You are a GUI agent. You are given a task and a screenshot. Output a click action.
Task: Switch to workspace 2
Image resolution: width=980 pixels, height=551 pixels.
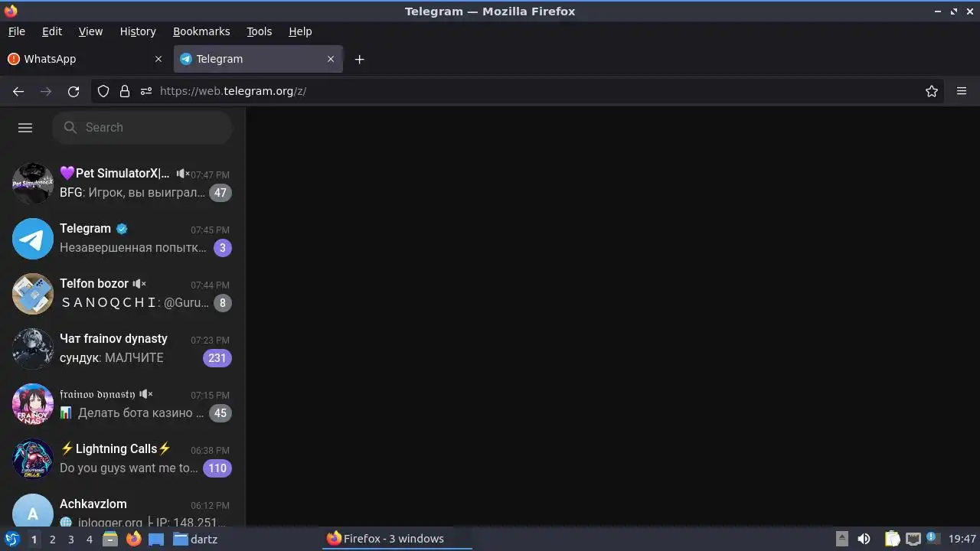click(52, 540)
